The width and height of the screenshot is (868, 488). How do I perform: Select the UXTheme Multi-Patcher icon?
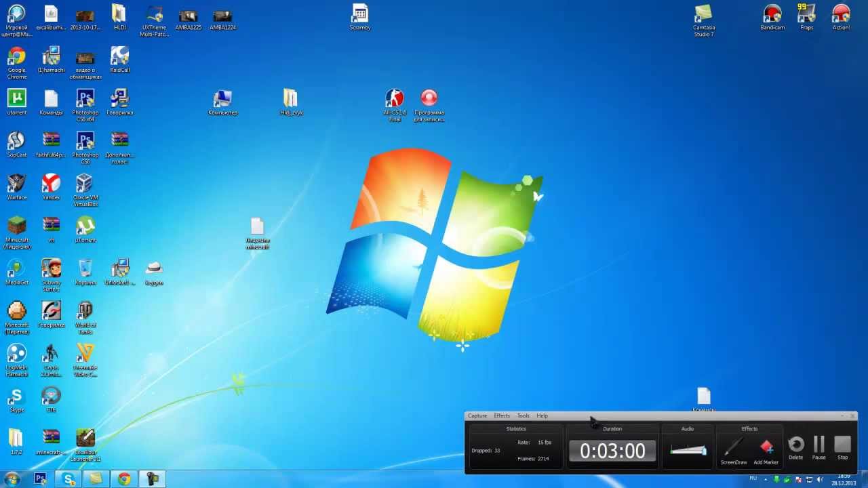pyautogui.click(x=154, y=20)
